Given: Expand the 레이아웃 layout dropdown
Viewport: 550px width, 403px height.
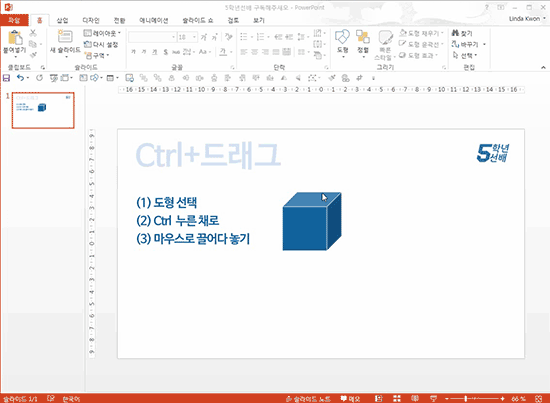Looking at the screenshot, I should [102, 33].
